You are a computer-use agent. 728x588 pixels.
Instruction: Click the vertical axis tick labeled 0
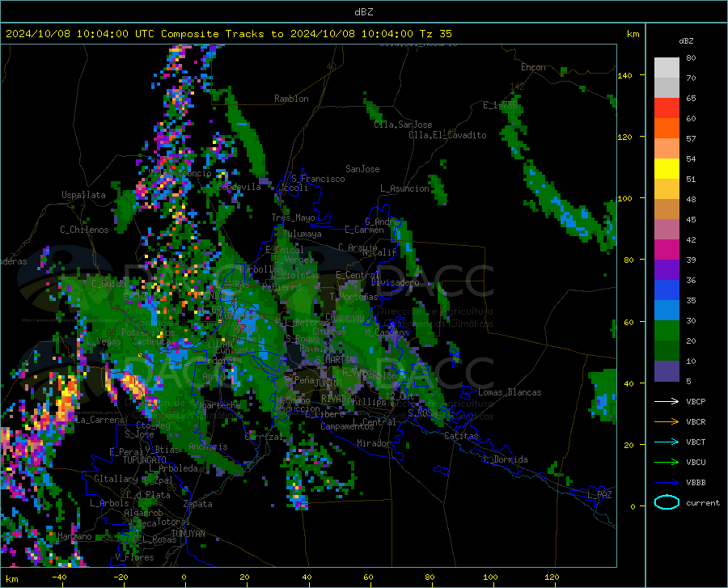click(633, 506)
